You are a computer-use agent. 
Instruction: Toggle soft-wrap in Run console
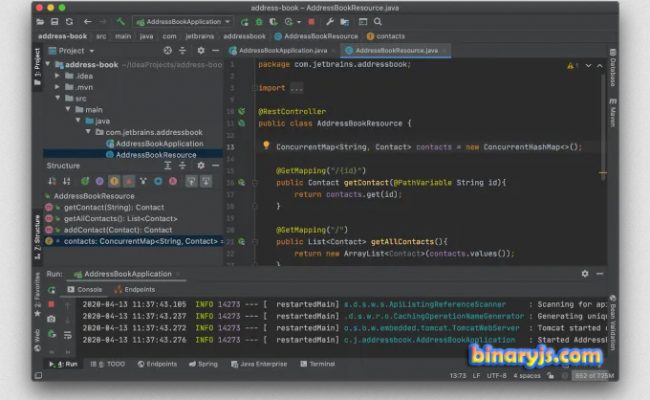[x=68, y=335]
